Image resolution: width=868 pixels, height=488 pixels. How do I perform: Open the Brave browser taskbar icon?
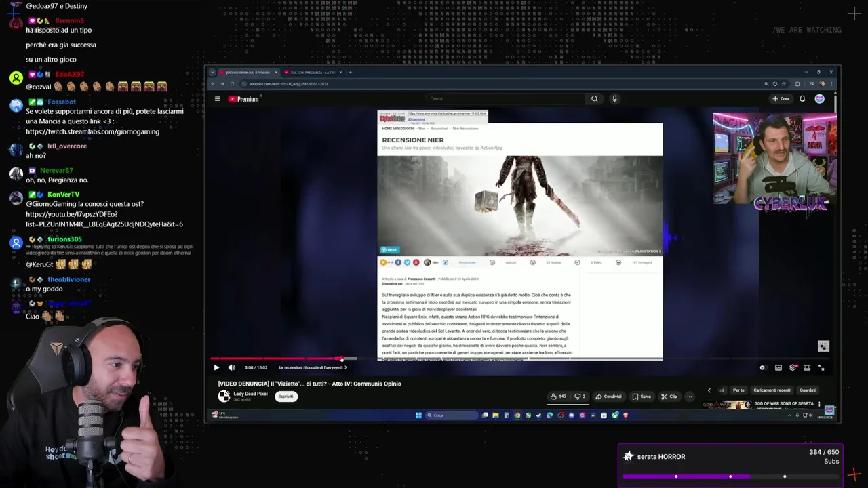click(x=625, y=415)
